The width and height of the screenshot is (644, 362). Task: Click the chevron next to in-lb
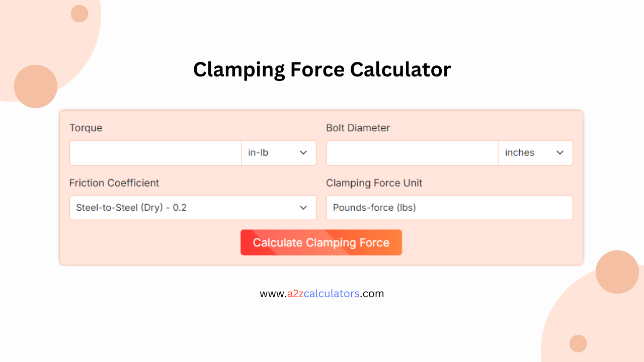pos(303,152)
